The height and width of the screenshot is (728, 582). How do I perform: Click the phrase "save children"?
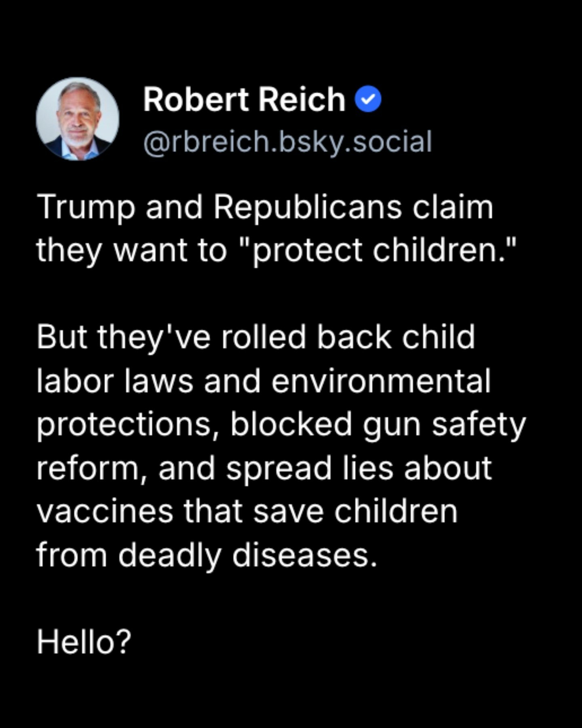355,511
